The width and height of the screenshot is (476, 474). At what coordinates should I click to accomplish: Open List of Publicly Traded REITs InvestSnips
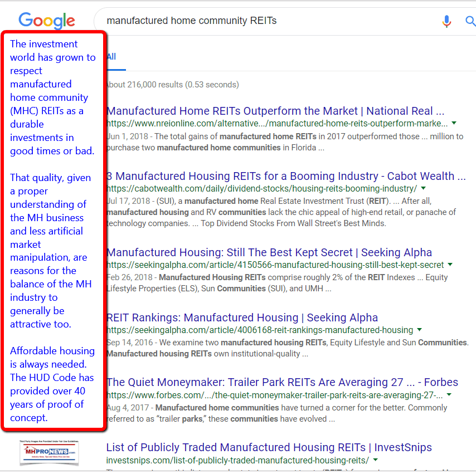tap(269, 447)
